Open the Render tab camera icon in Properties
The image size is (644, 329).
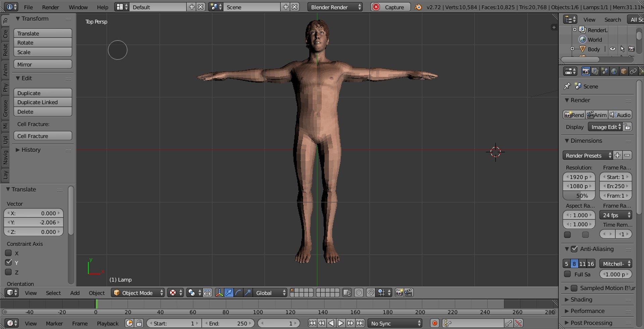click(586, 71)
